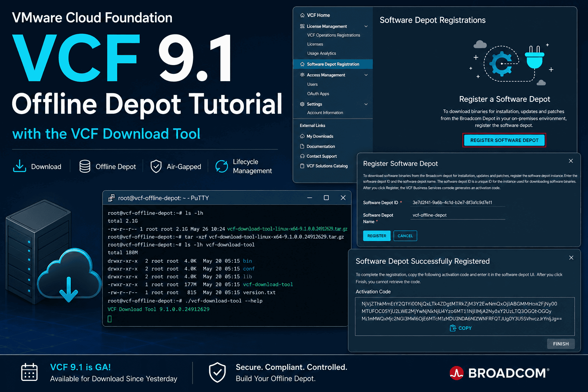Click the Activation Code text box
588x392 pixels.
[465, 316]
